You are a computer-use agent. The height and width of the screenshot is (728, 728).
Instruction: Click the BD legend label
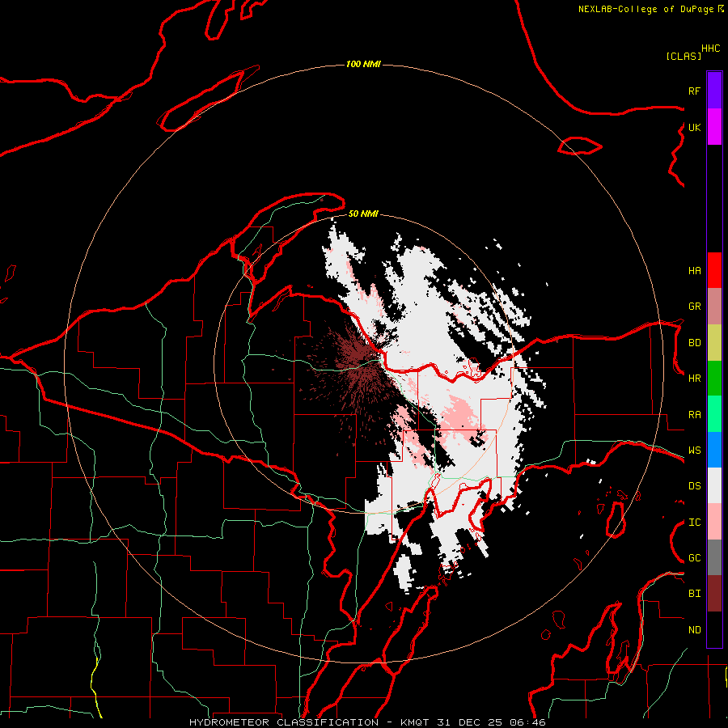[694, 343]
